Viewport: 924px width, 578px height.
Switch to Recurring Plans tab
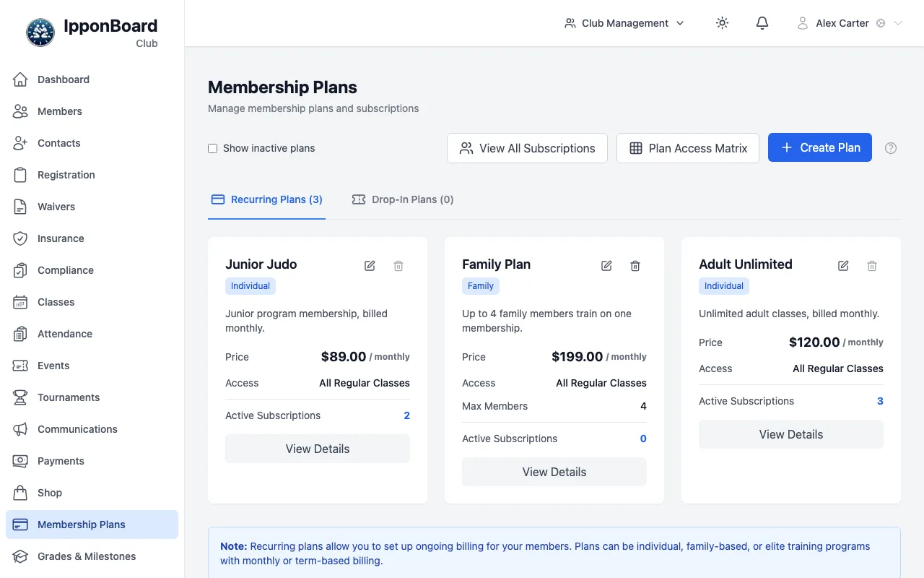tap(266, 199)
